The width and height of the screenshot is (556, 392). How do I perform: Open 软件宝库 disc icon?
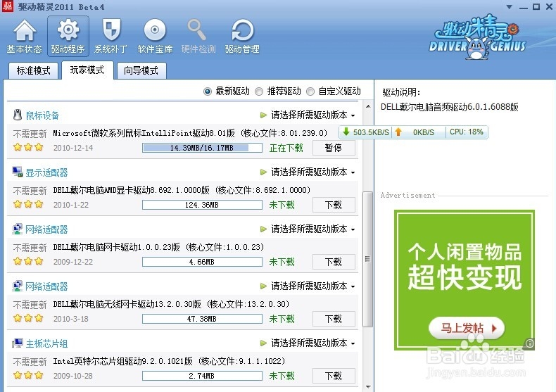point(155,36)
